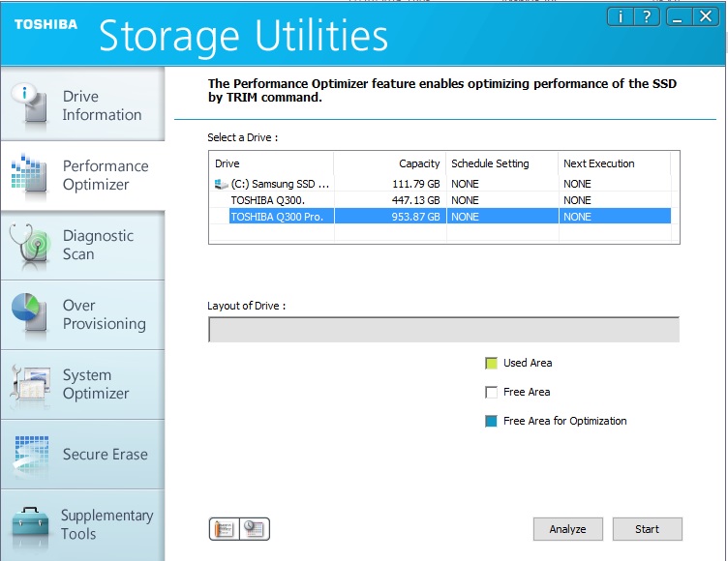Select the (C:) Samsung SSD drive row
The height and width of the screenshot is (561, 728).
pos(441,184)
